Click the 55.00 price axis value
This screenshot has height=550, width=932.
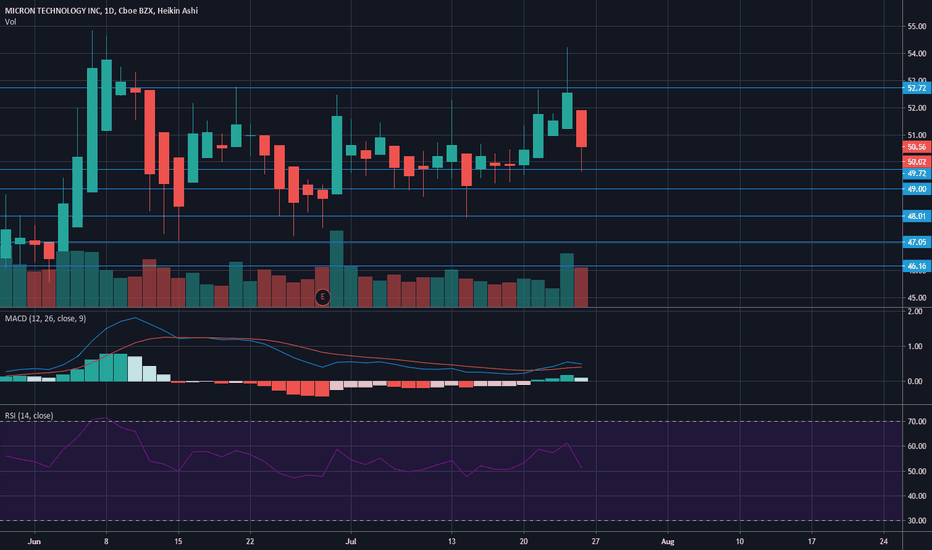917,26
